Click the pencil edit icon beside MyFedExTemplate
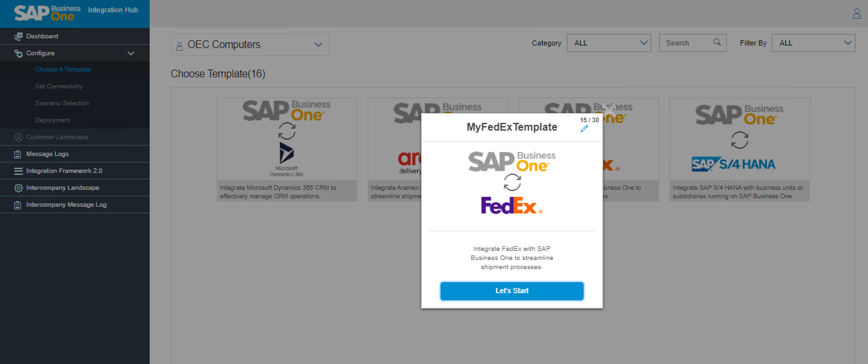Viewport: 868px width, 364px height. 584,129
